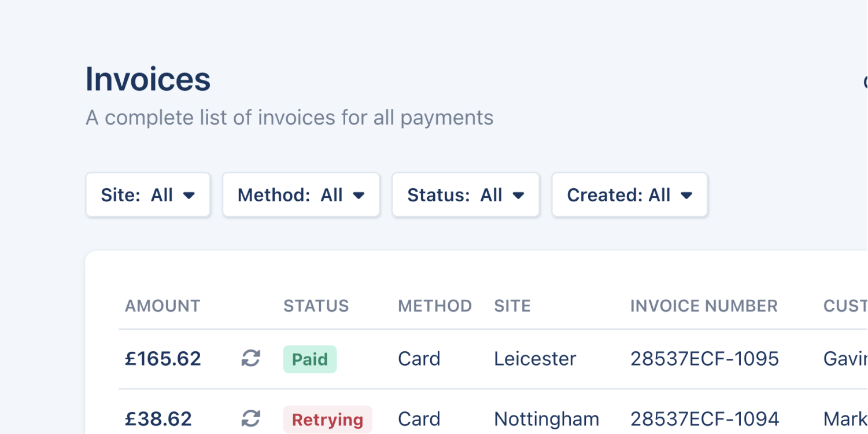Click the INVOICE NUMBER column header
Screen dimensions: 868x434
coord(704,306)
